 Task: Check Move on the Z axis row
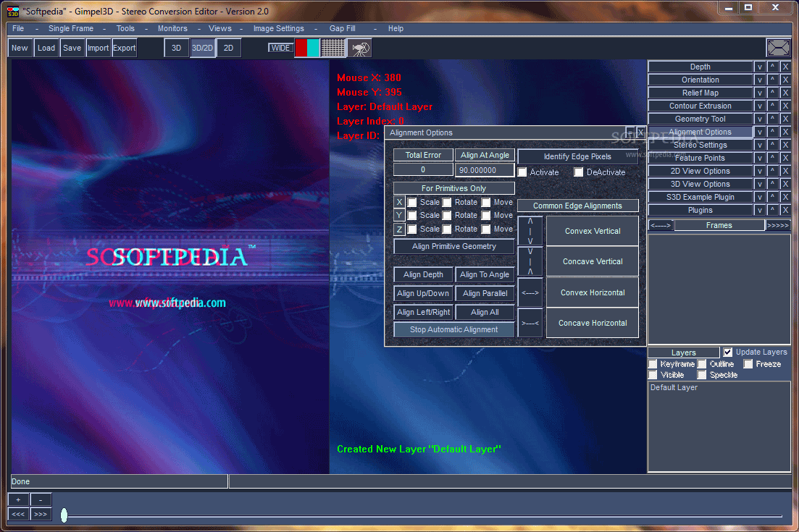click(x=486, y=229)
